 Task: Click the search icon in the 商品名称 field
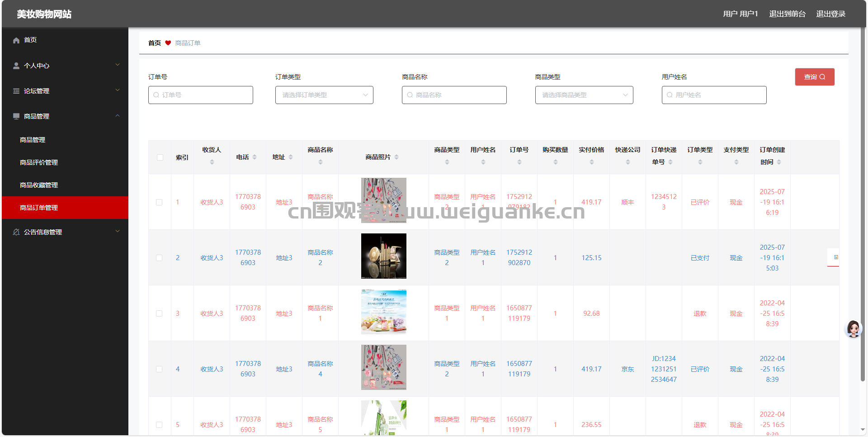(410, 95)
